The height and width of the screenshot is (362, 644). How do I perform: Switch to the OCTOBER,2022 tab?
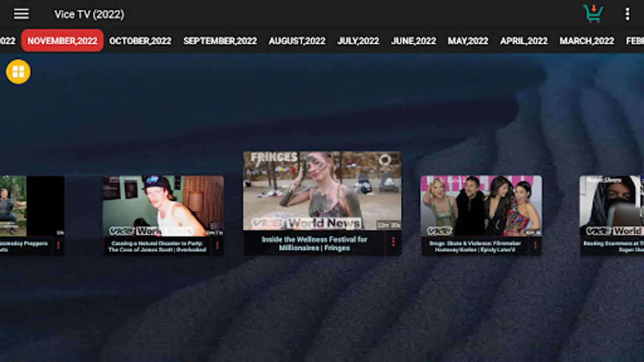140,41
